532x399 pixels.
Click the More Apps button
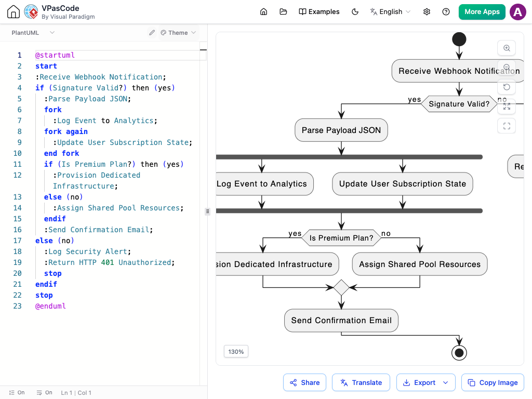(482, 12)
